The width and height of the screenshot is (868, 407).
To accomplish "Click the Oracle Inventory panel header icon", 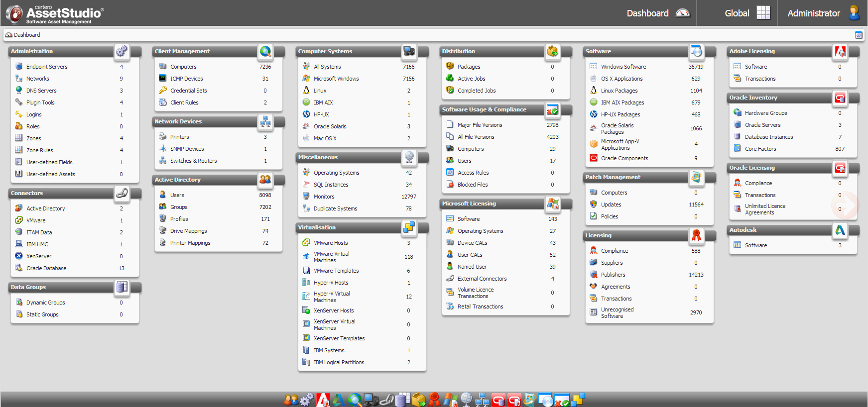I will tap(840, 98).
